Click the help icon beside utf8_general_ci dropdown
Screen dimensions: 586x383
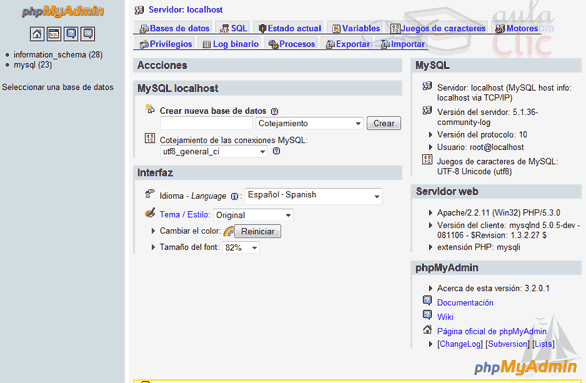pos(276,151)
